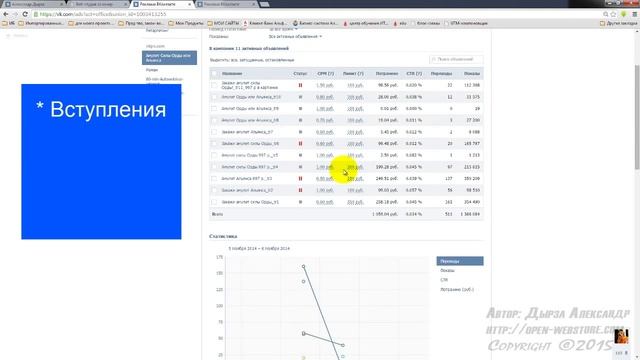Tick checkbox of ad ending _х9

click(214, 109)
